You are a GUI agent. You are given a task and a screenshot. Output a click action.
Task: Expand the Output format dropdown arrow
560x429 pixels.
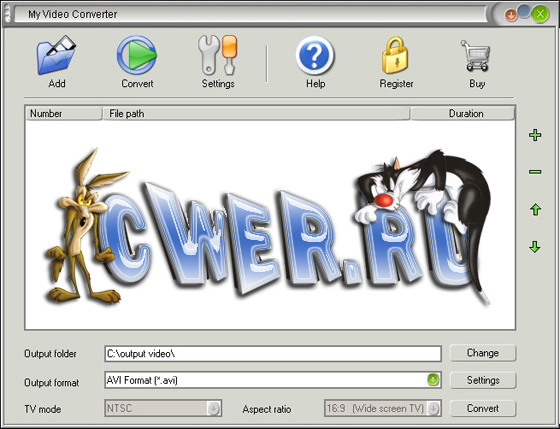[433, 379]
